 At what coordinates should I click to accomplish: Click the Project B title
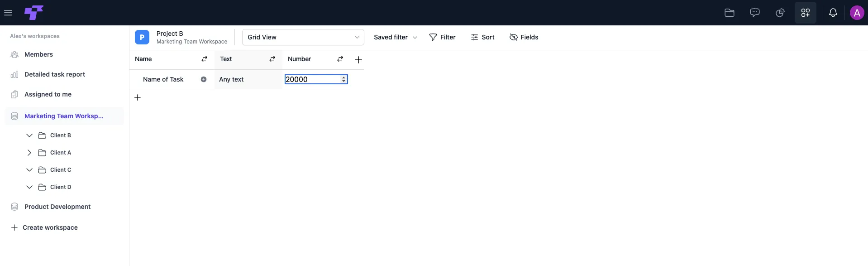point(170,34)
